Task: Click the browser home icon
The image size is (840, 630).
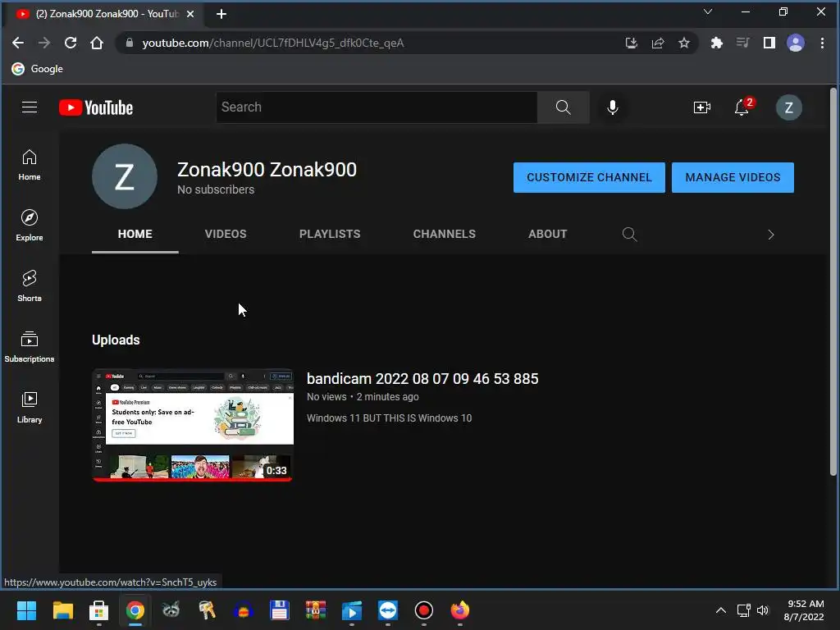Action: tap(97, 43)
